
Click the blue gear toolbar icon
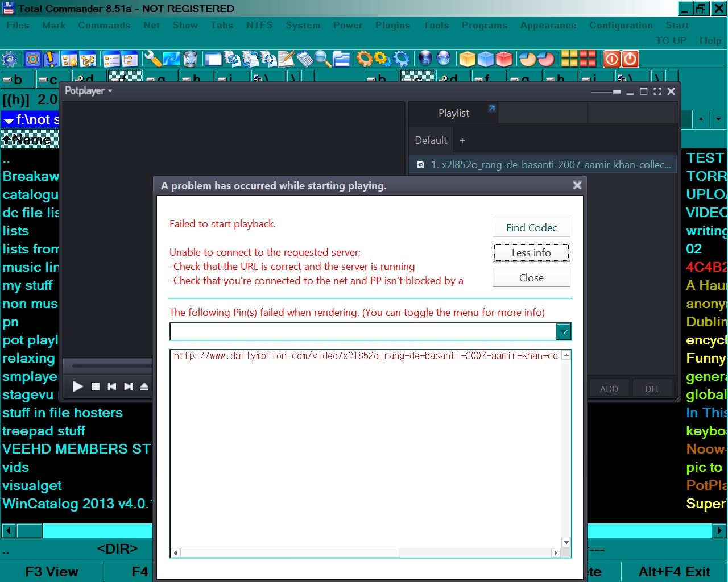tap(402, 59)
